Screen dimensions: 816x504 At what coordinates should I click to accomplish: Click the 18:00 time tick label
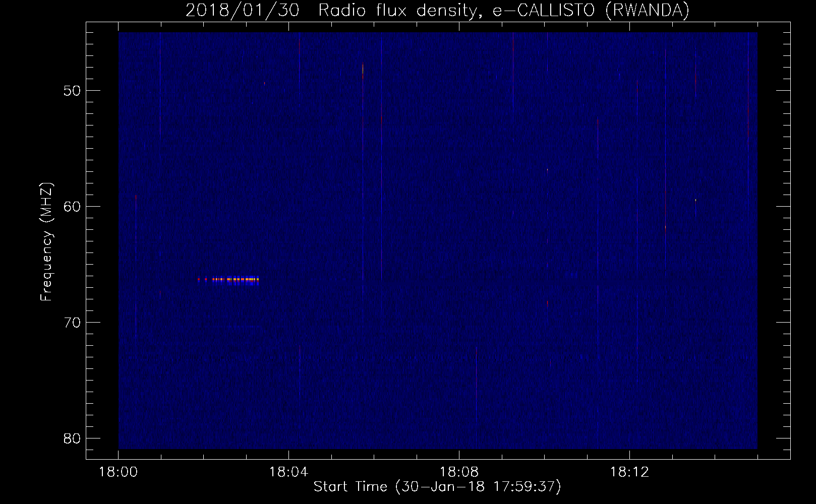tap(118, 472)
